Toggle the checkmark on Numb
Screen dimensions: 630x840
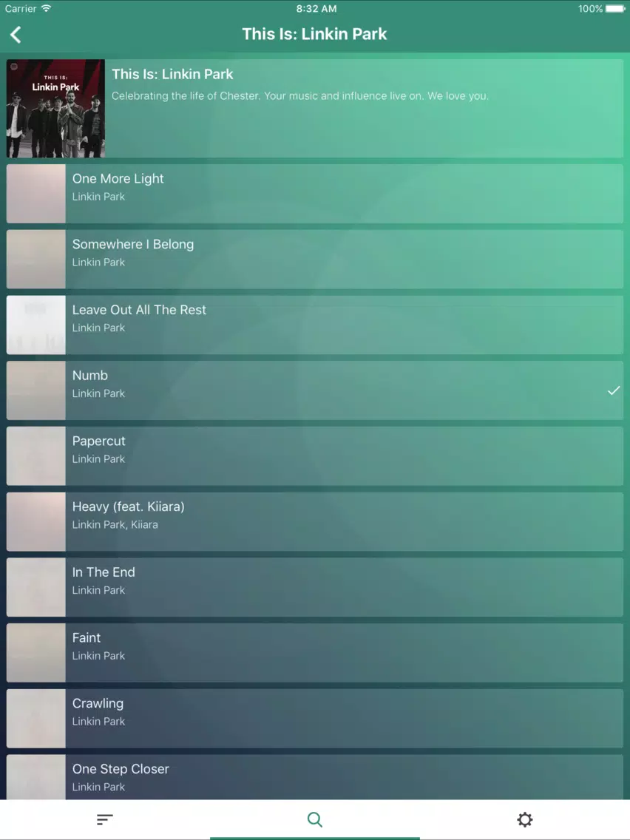coord(614,390)
